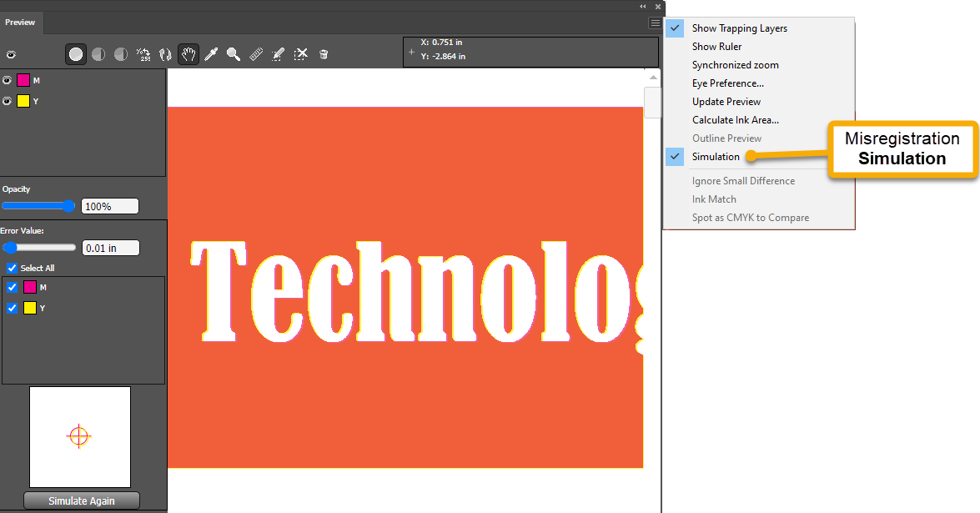Hide the M separation with eye icon

click(8, 80)
